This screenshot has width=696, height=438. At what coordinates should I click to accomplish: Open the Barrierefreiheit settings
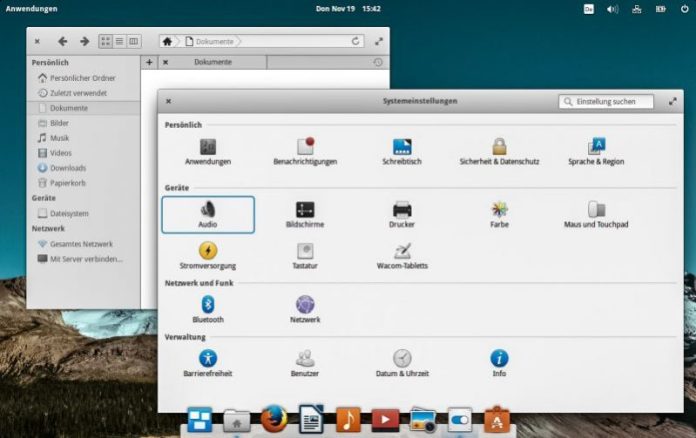pos(208,363)
